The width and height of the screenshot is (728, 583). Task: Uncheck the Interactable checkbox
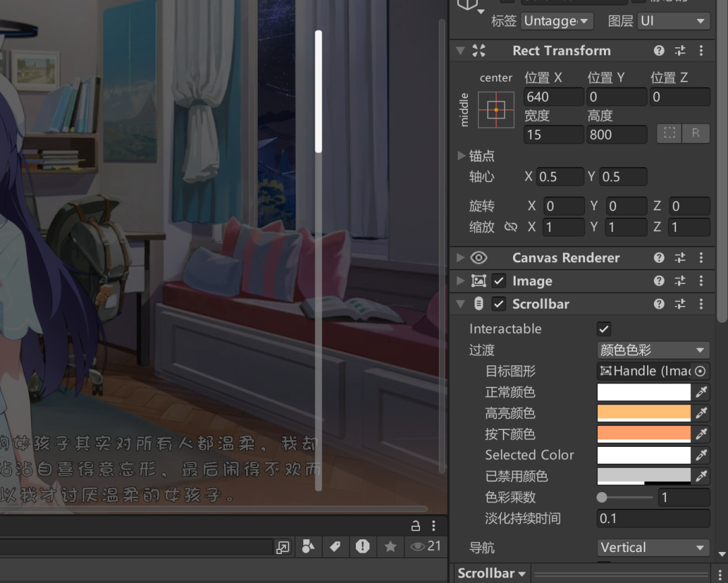tap(604, 329)
